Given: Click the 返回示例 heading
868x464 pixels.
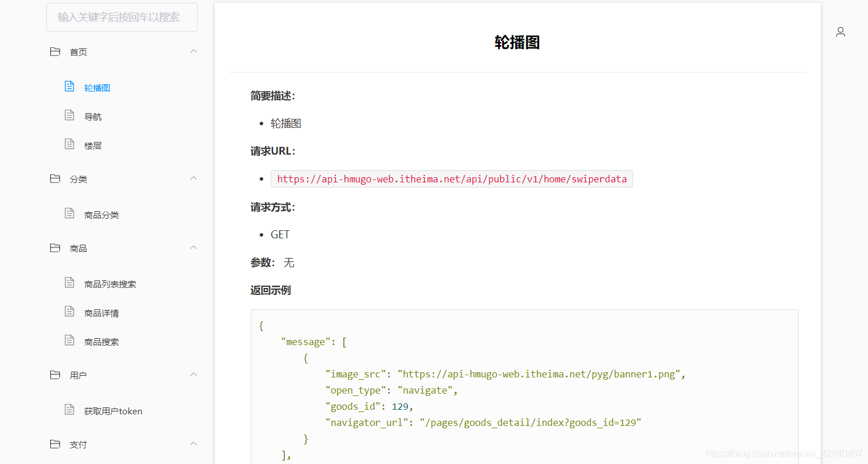Looking at the screenshot, I should (271, 290).
